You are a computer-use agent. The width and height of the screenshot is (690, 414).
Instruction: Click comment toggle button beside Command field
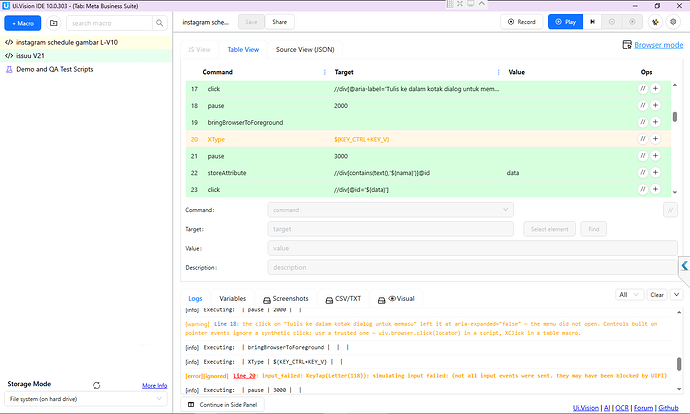coord(670,210)
